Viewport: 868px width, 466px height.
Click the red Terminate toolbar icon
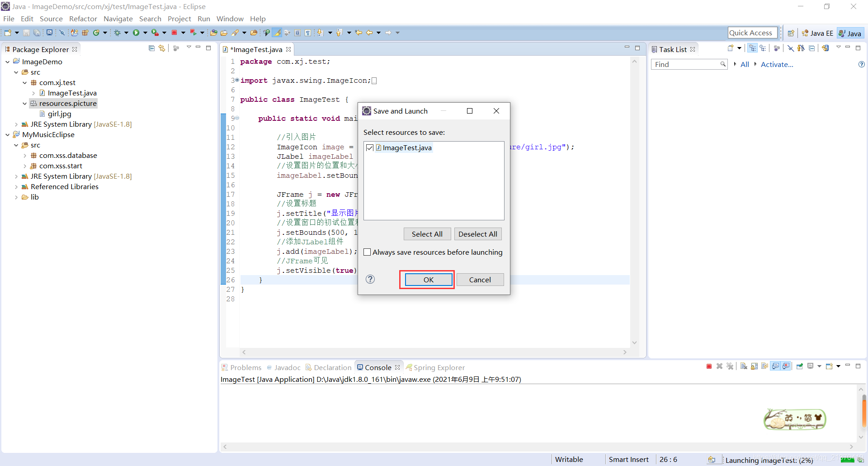[174, 33]
